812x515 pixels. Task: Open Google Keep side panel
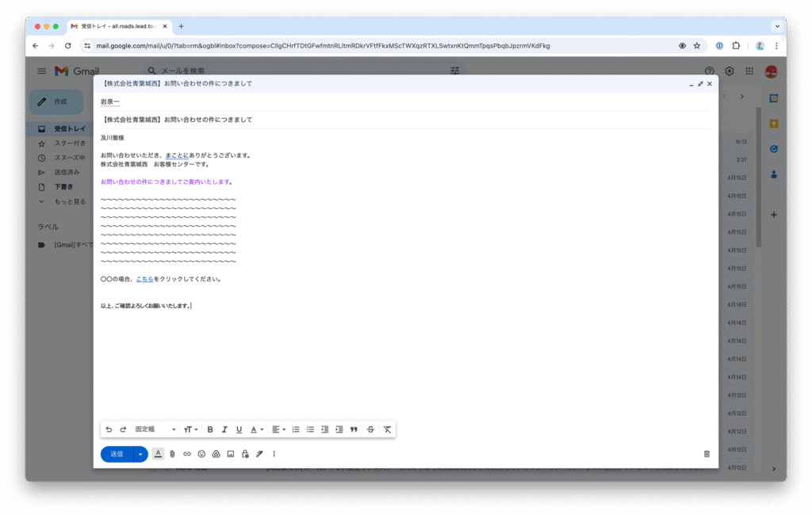pyautogui.click(x=774, y=124)
